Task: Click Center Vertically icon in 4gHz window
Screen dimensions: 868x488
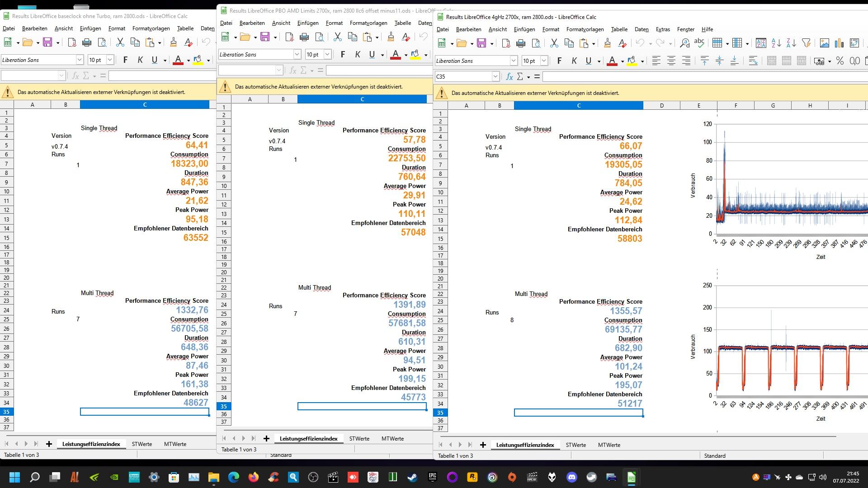Action: pos(719,61)
